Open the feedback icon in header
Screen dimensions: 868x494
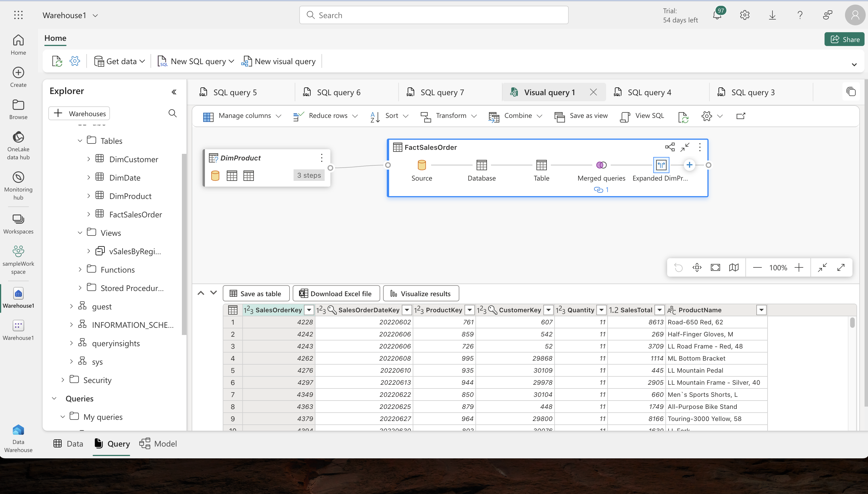pyautogui.click(x=828, y=15)
